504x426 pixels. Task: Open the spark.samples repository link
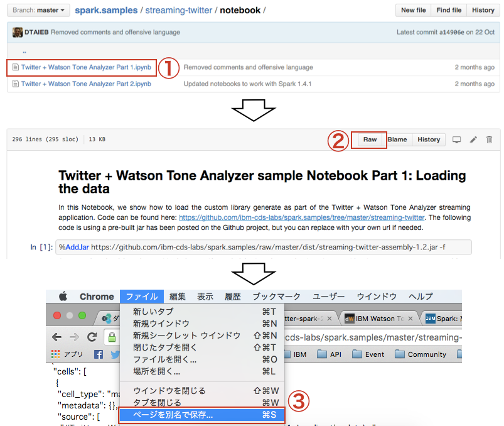click(x=106, y=10)
